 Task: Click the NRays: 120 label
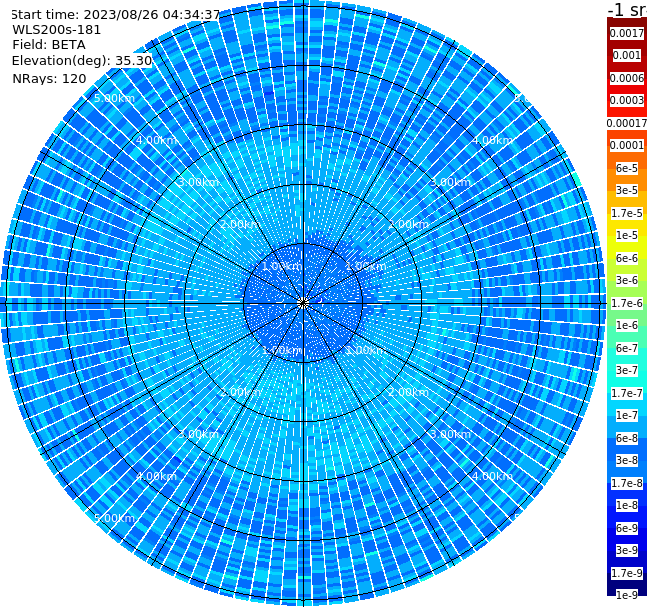point(49,78)
